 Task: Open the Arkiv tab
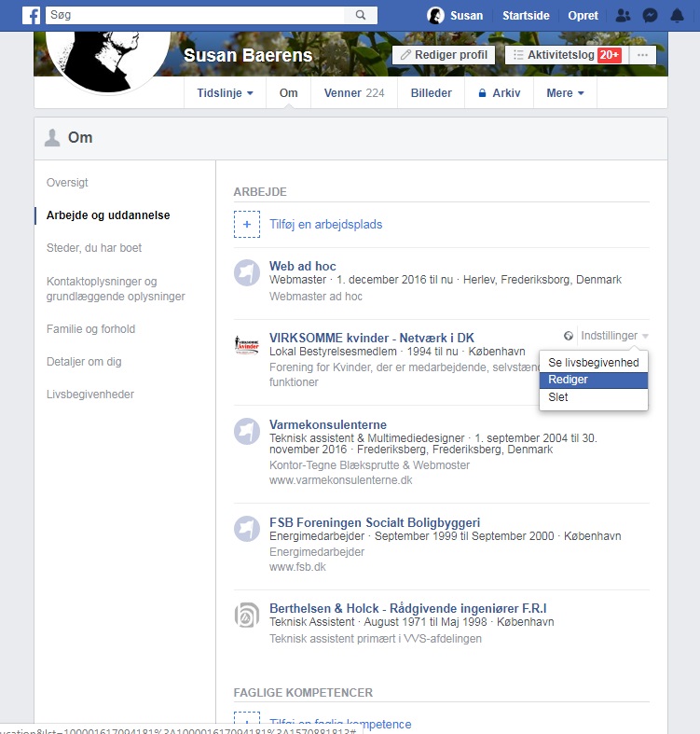(x=500, y=92)
